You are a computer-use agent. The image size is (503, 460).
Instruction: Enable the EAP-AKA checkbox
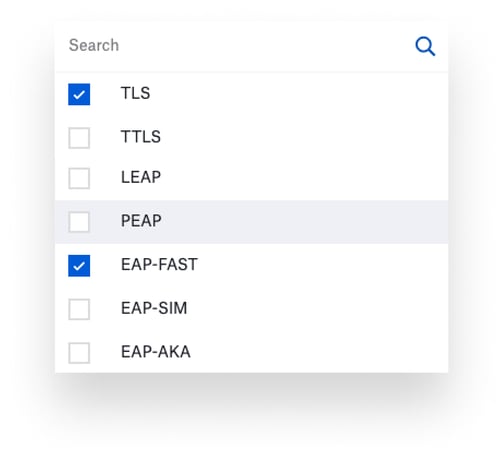tap(79, 353)
